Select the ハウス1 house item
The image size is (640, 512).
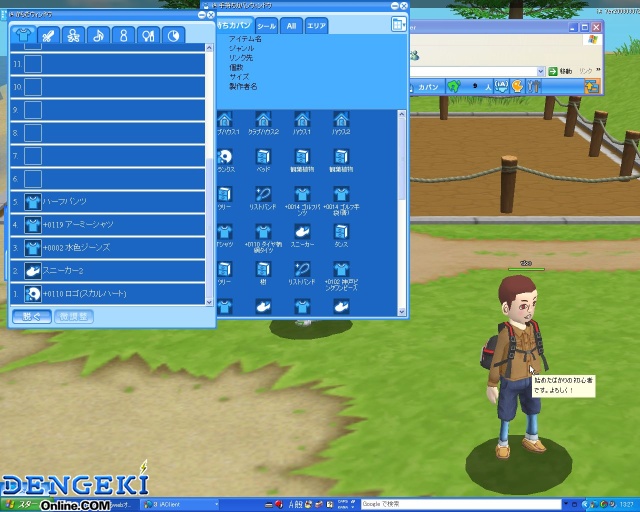tap(302, 123)
